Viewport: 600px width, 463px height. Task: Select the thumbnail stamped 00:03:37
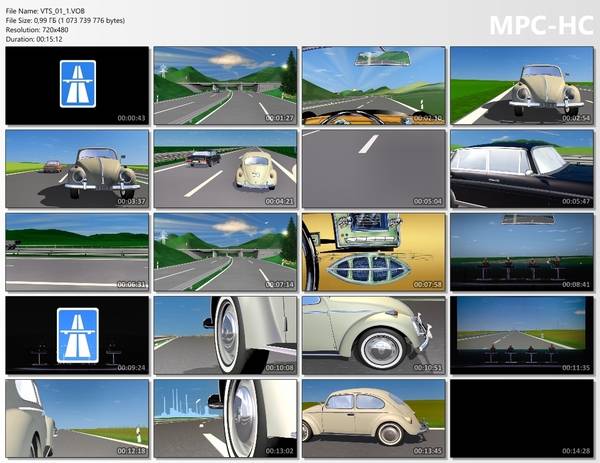tap(77, 169)
